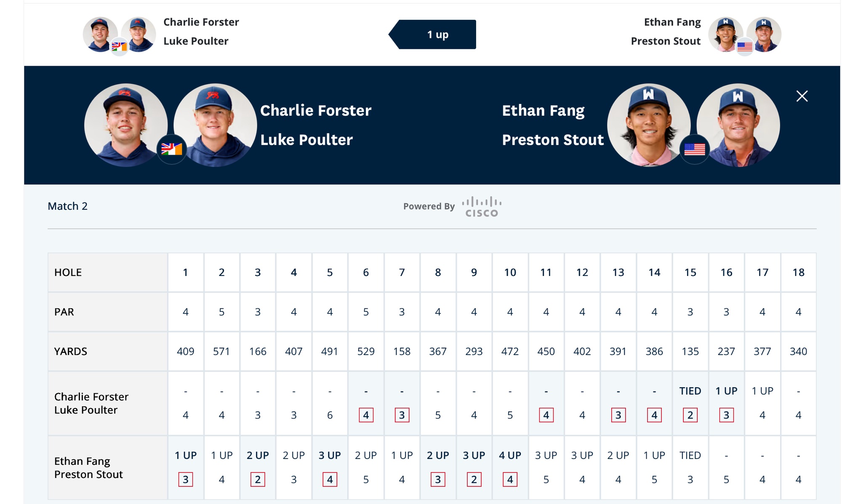Select the hole 10 column header
This screenshot has width=842, height=504.
pos(510,273)
